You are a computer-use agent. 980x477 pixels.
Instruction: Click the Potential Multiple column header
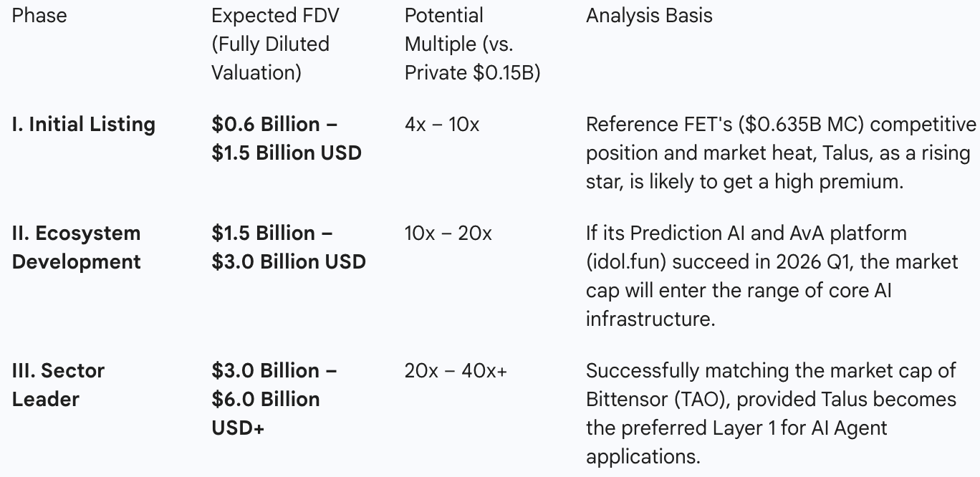tap(444, 16)
